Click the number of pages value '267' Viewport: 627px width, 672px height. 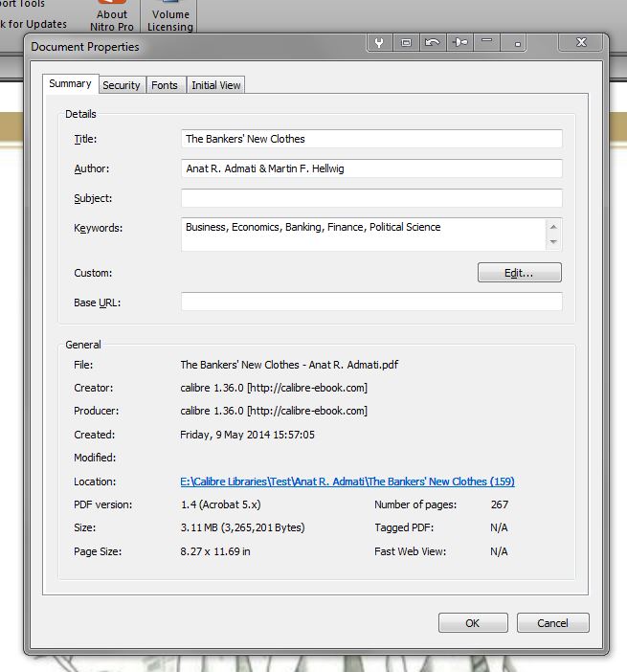500,504
